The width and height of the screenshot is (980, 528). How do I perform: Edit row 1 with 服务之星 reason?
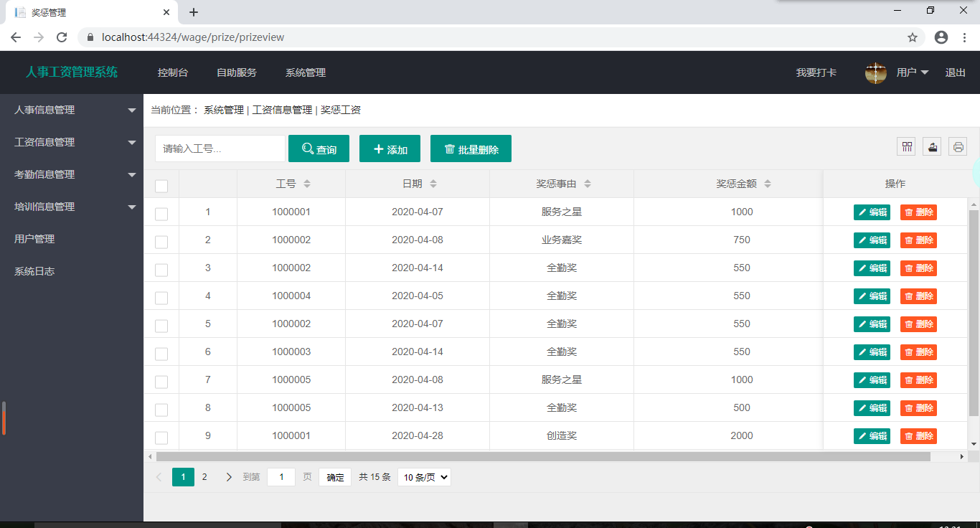[x=872, y=212]
